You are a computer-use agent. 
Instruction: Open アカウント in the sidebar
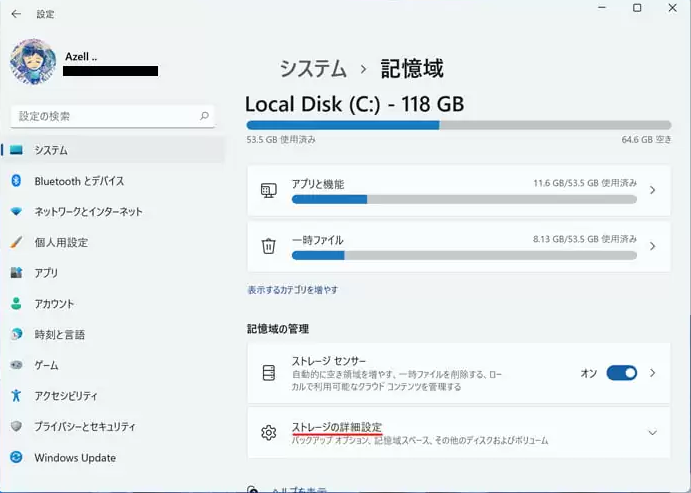pos(54,304)
